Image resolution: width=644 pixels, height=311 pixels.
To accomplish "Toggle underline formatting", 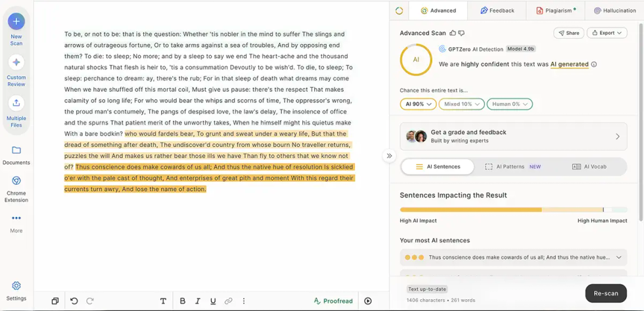I will [x=213, y=301].
